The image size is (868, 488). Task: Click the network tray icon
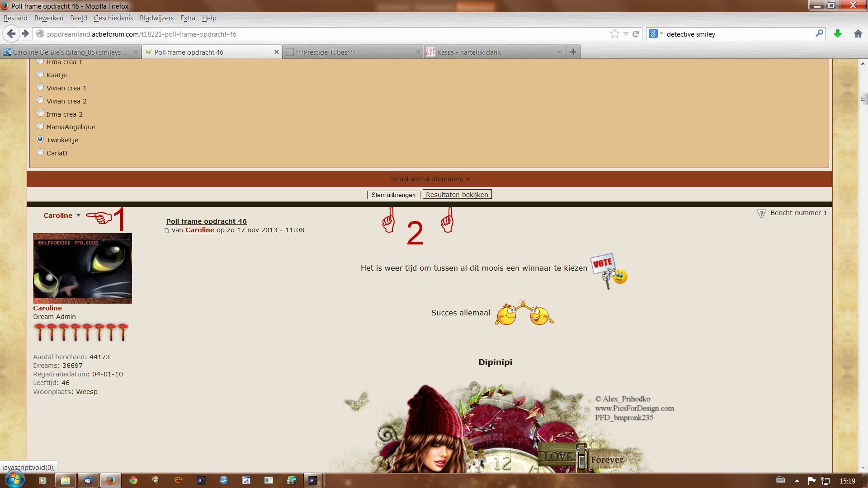click(x=826, y=481)
